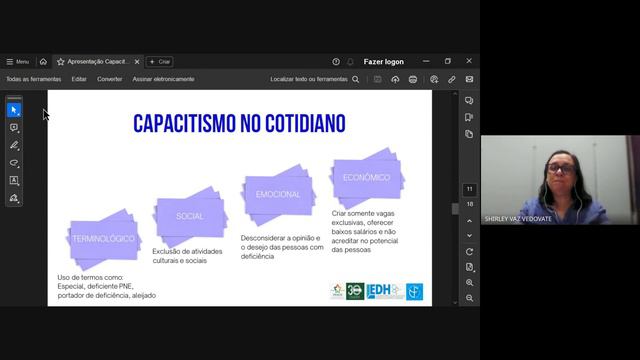Screen dimensions: 640x360
Task: Open the Menu hamburger button
Action: pos(18,62)
